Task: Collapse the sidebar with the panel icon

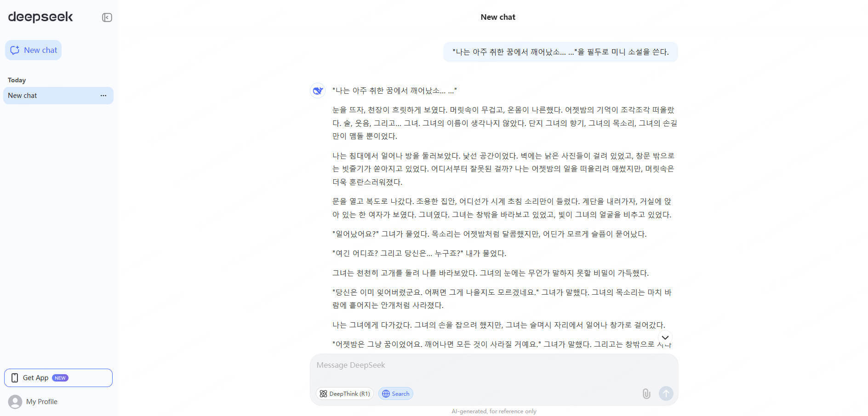Action: (x=107, y=17)
